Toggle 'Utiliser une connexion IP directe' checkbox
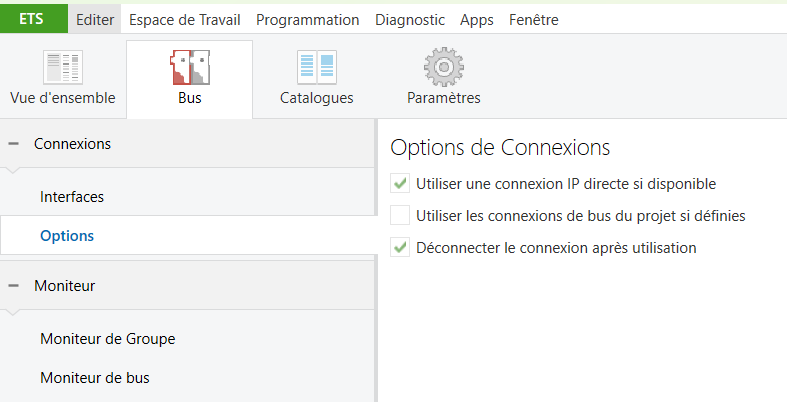The width and height of the screenshot is (787, 402). pyautogui.click(x=400, y=184)
